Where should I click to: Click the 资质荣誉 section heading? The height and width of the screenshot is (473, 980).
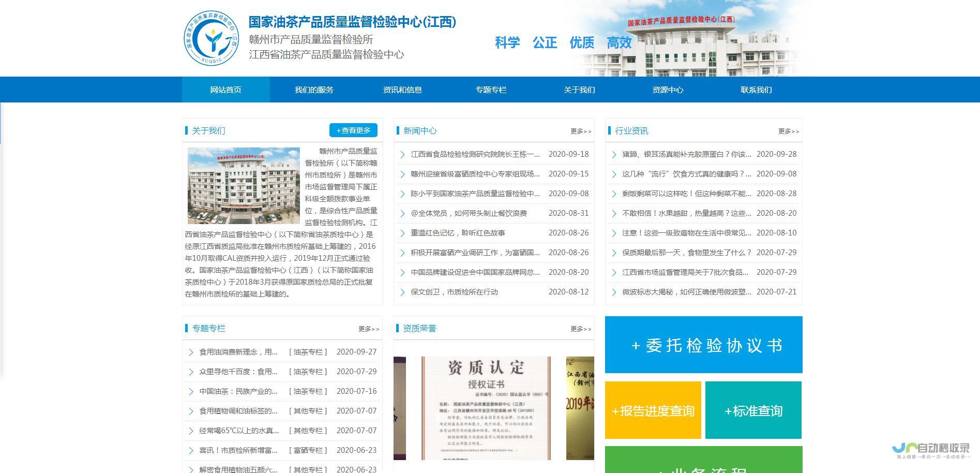tap(419, 329)
